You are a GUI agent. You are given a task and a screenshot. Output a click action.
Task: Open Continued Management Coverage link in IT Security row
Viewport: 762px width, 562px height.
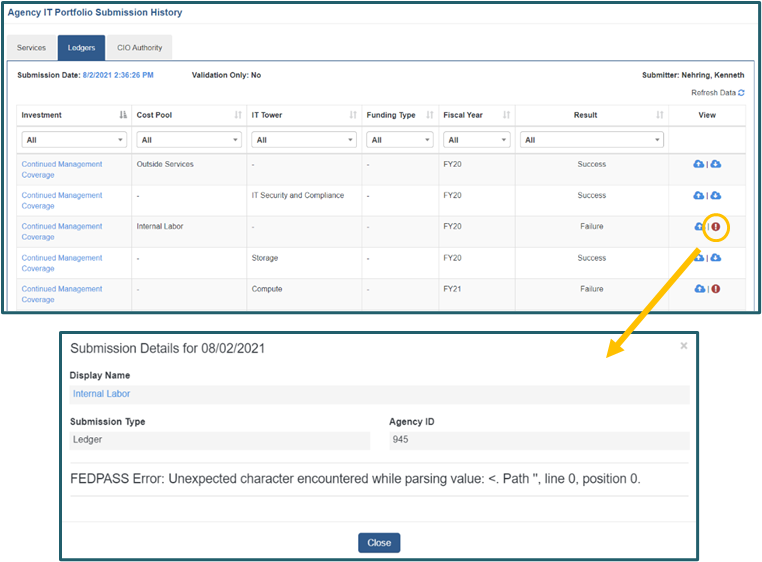coord(62,201)
